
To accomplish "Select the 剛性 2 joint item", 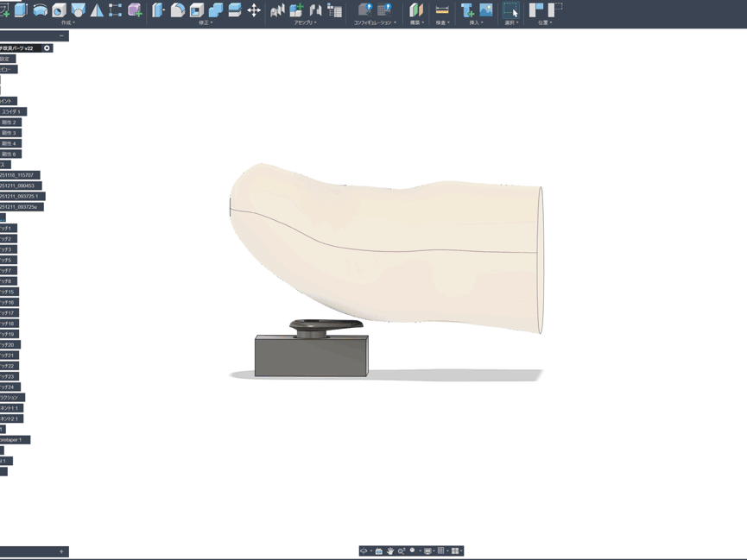I will coord(9,123).
